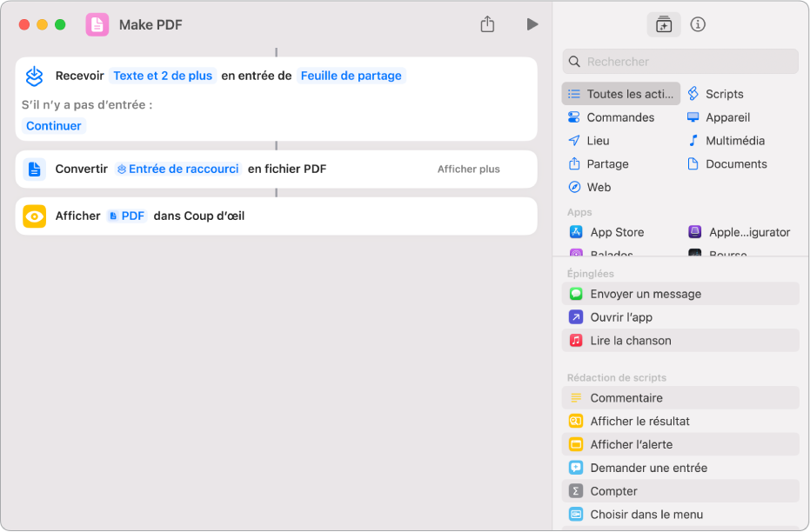The width and height of the screenshot is (810, 532).
Task: Select the Lieu category
Action: click(588, 140)
